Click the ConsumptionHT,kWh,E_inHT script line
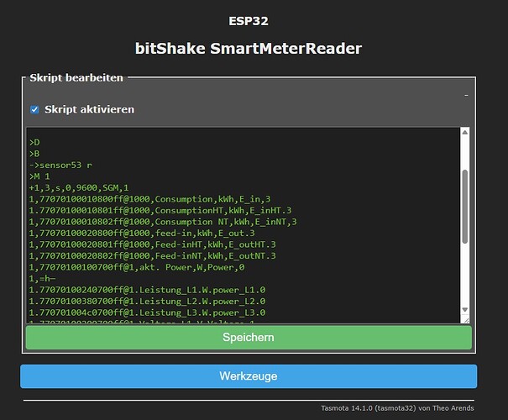This screenshot has height=420, width=508. 160,210
